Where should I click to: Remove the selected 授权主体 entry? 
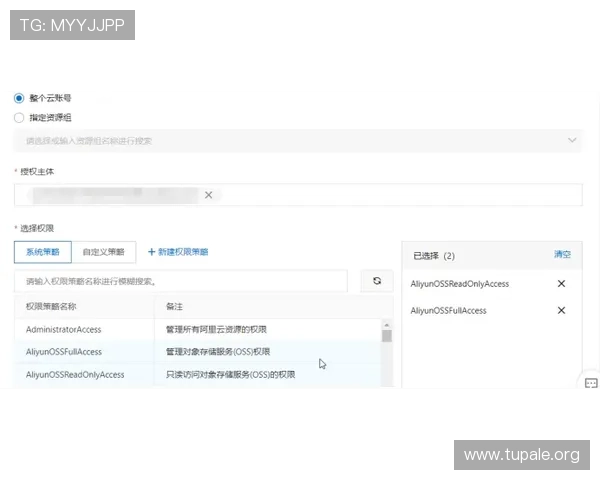tap(208, 195)
